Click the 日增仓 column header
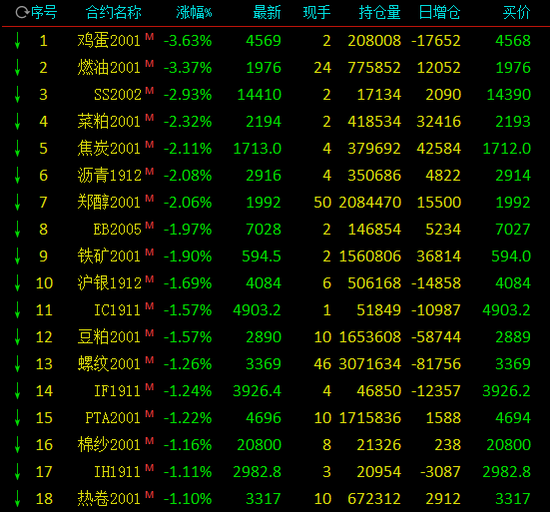 (x=440, y=13)
